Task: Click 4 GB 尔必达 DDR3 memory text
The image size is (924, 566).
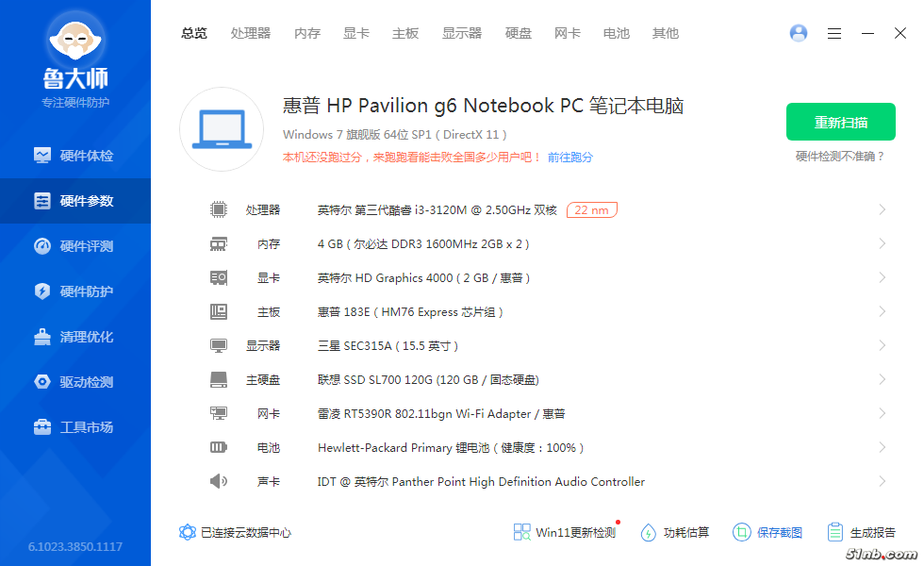Action: tap(423, 244)
